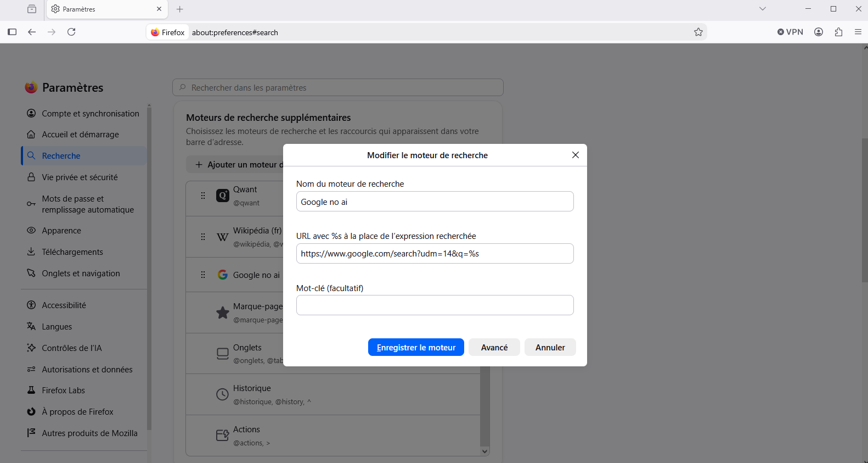Open Compte et synchronisation settings

[x=84, y=113]
